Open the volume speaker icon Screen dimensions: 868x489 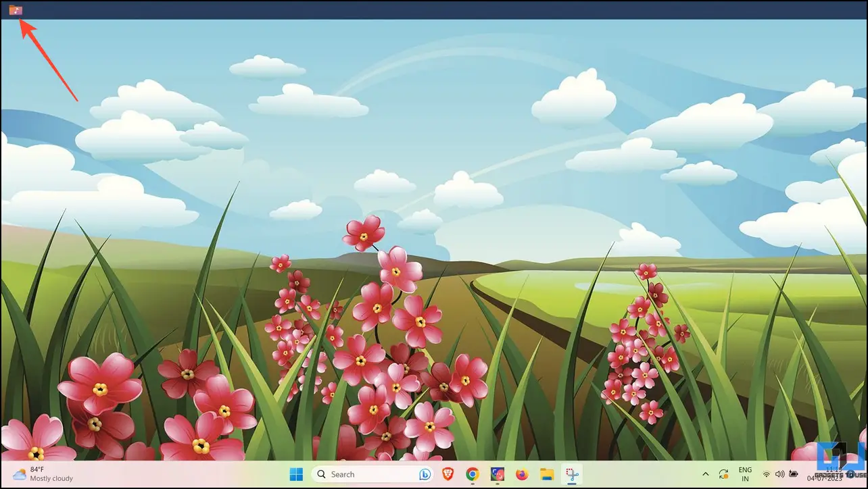pos(779,474)
